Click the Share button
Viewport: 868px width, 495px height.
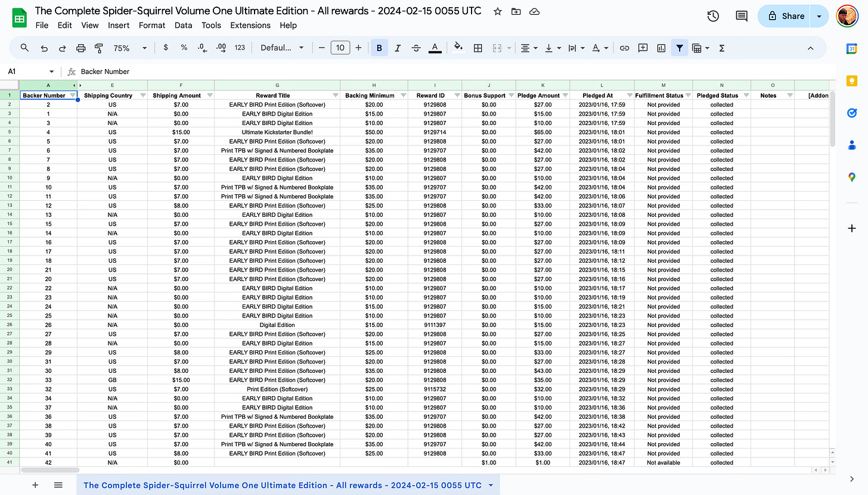[785, 16]
